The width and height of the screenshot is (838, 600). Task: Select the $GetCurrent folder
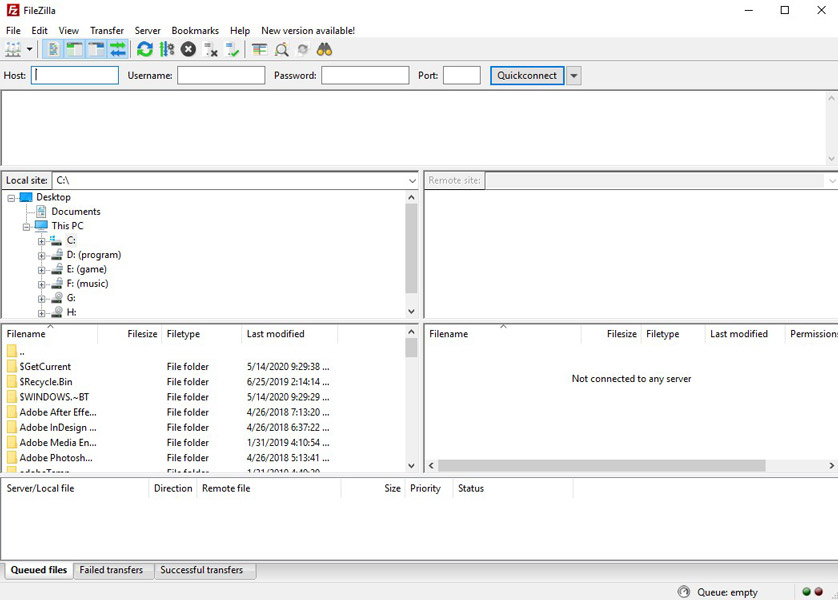point(45,367)
